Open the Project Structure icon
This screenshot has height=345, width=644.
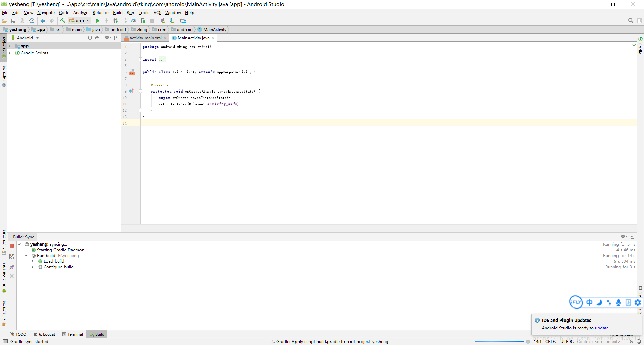183,21
